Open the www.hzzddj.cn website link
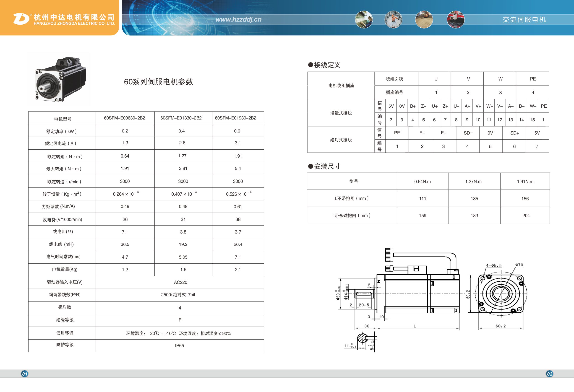Screen dimensions: 574x392 point(238,20)
